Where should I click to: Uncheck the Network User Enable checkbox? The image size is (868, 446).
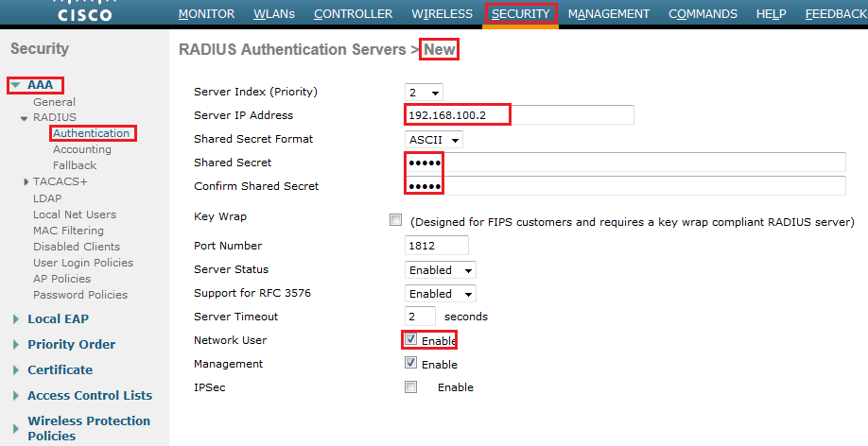(410, 339)
